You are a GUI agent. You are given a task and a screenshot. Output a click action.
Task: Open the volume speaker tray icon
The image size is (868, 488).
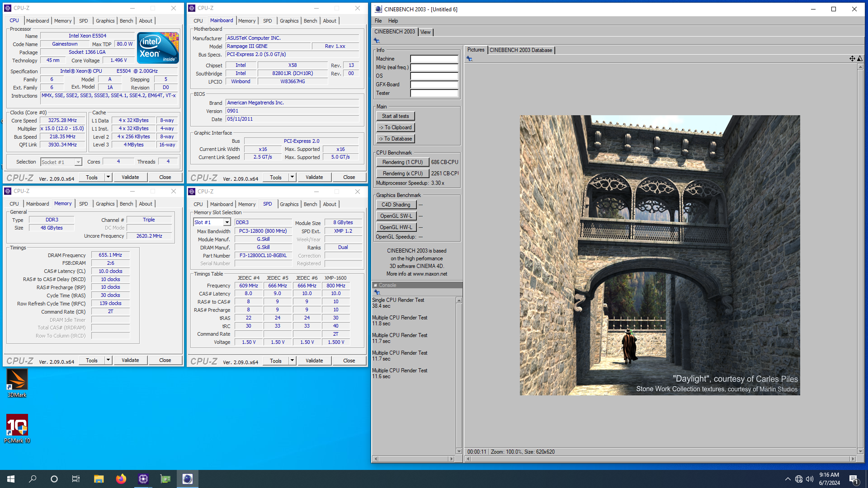pos(810,479)
